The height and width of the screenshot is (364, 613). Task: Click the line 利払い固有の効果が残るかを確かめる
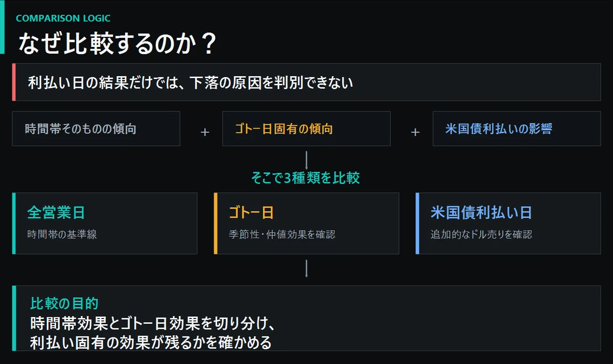151,343
